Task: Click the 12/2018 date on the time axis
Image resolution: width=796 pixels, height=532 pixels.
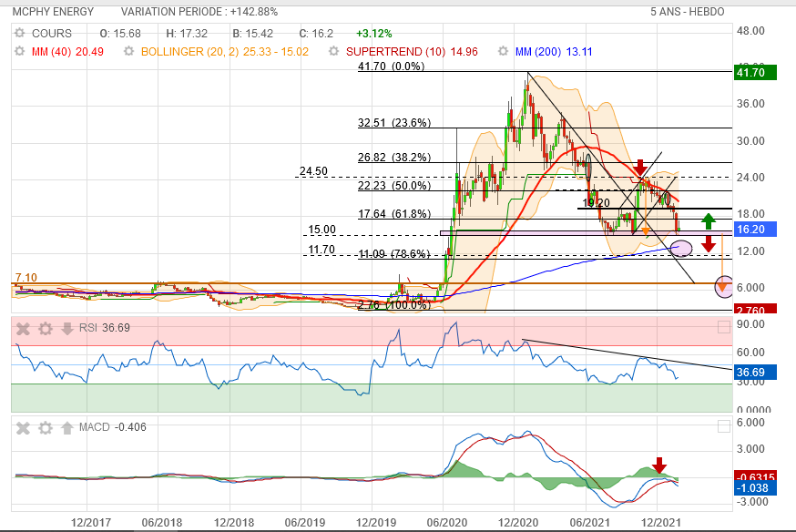Action: coord(233,522)
